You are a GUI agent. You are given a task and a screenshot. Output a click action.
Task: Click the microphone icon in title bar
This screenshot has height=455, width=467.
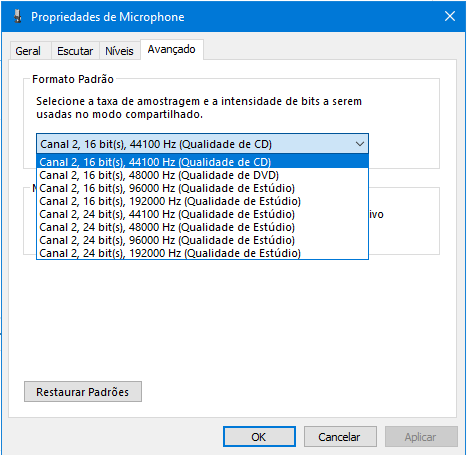18,16
